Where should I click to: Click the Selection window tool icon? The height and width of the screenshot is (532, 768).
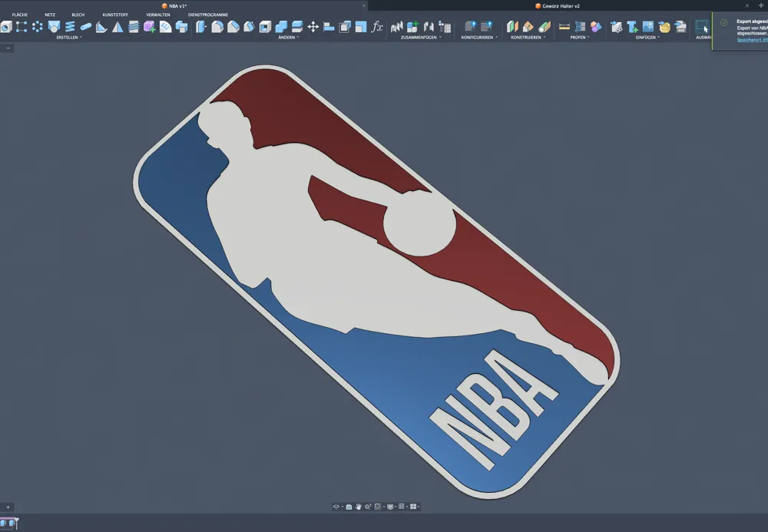pyautogui.click(x=702, y=26)
